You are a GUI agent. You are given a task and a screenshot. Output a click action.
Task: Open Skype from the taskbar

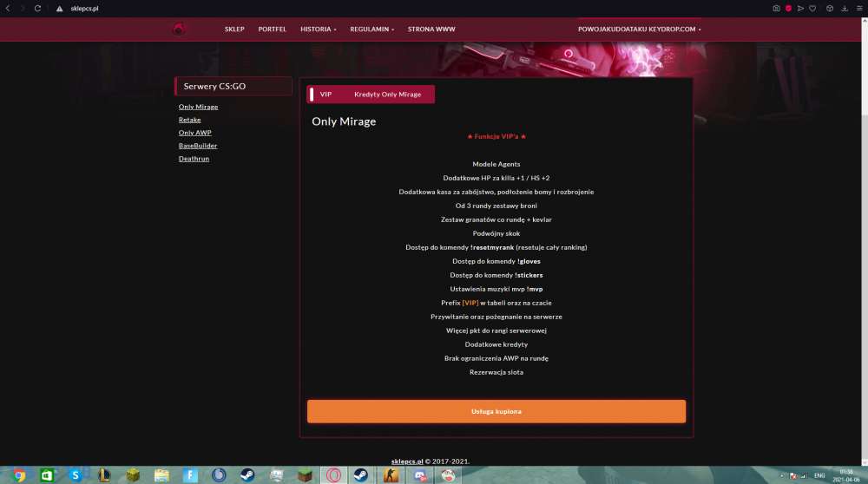[x=76, y=475]
